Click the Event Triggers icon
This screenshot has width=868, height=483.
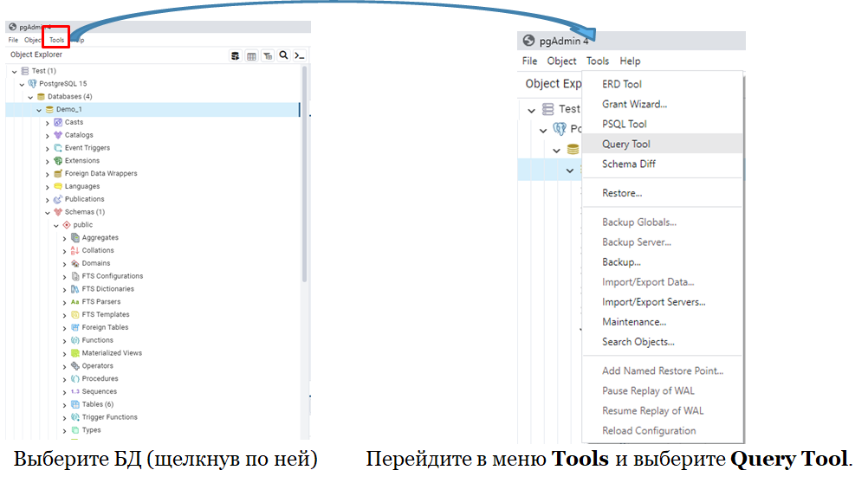(57, 148)
